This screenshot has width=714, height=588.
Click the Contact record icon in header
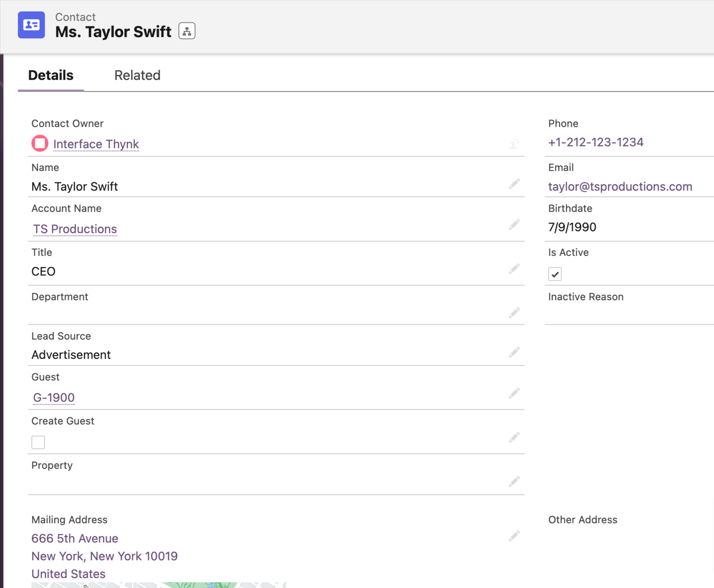31,25
